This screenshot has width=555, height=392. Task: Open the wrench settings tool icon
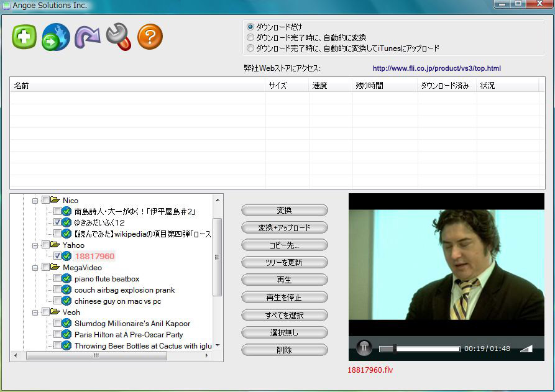[119, 37]
